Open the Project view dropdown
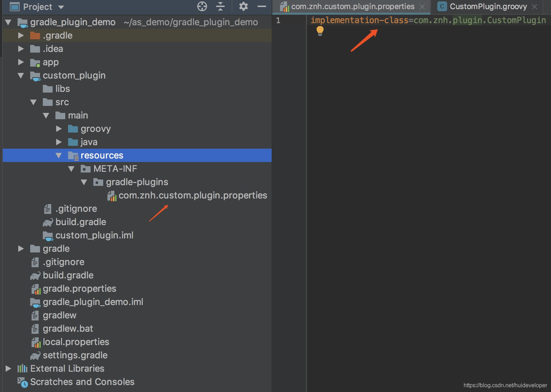The height and width of the screenshot is (392, 551). point(61,7)
